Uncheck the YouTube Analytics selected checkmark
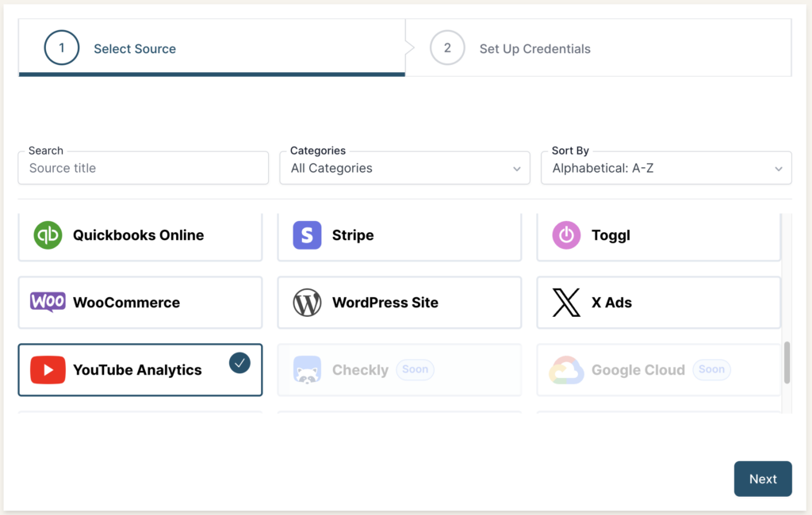 pyautogui.click(x=239, y=363)
